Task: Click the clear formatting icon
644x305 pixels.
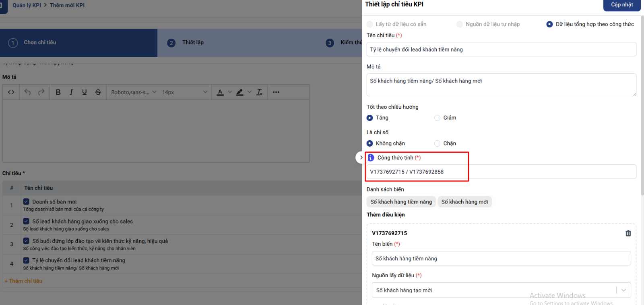Action: click(x=260, y=92)
